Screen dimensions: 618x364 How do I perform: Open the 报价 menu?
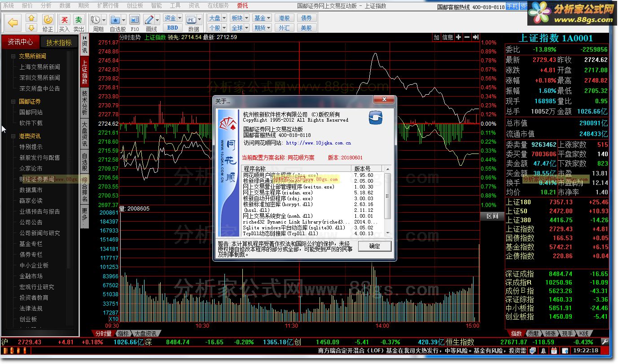tap(27, 6)
